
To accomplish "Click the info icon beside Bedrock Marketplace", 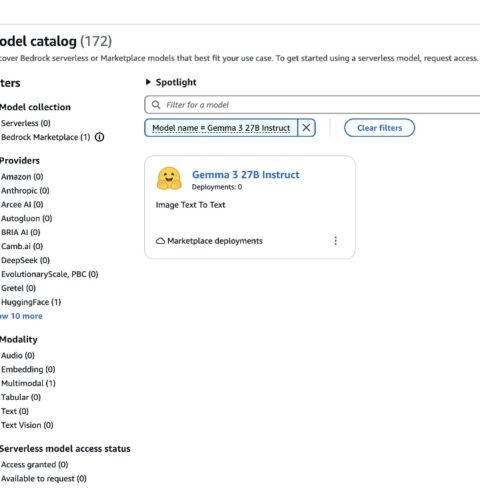I will (x=99, y=137).
